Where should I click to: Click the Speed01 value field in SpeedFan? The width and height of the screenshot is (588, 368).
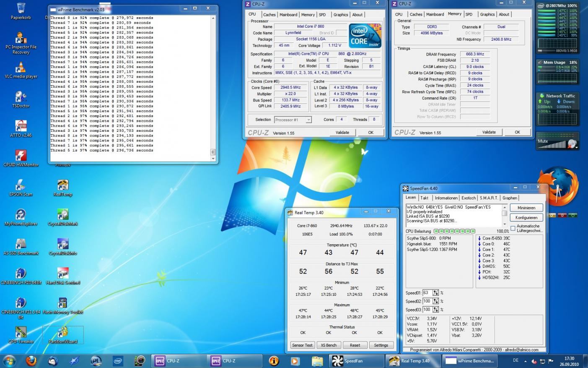pos(427,293)
